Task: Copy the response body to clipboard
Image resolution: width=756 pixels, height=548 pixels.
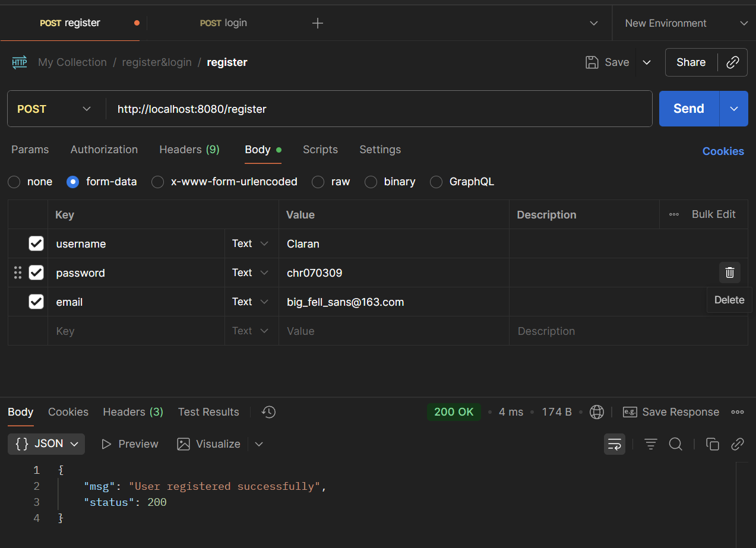Action: click(x=712, y=444)
